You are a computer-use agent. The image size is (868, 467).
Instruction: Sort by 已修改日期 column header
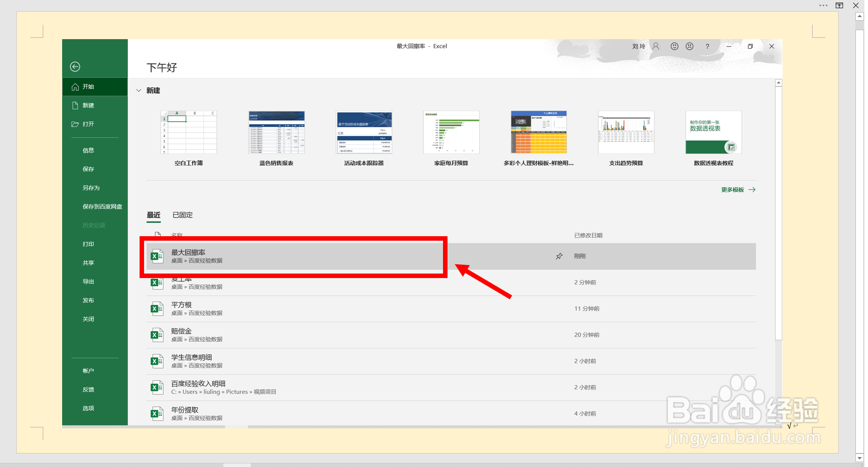click(x=588, y=235)
